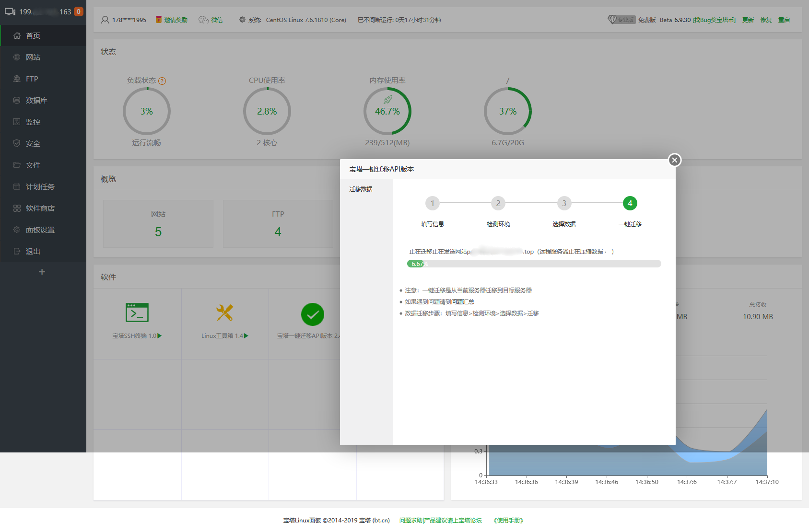Open the 监控 monitoring sidebar item
The height and width of the screenshot is (532, 809).
[x=43, y=122]
